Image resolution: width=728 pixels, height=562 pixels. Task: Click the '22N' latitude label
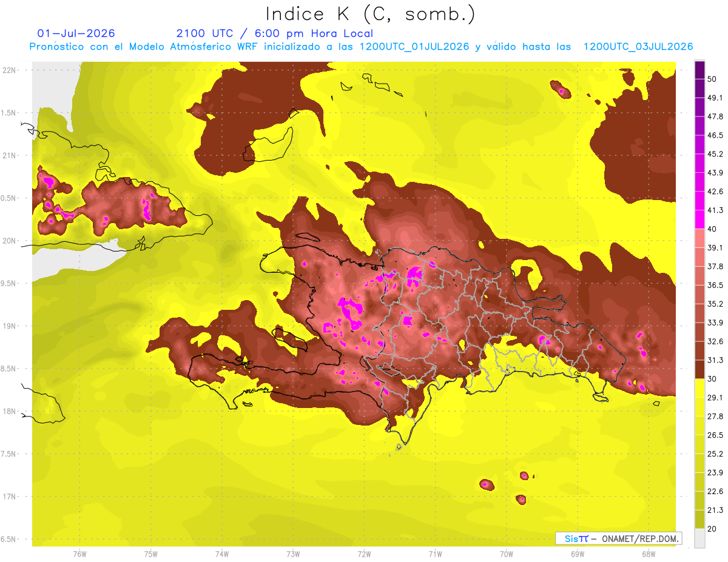point(10,70)
